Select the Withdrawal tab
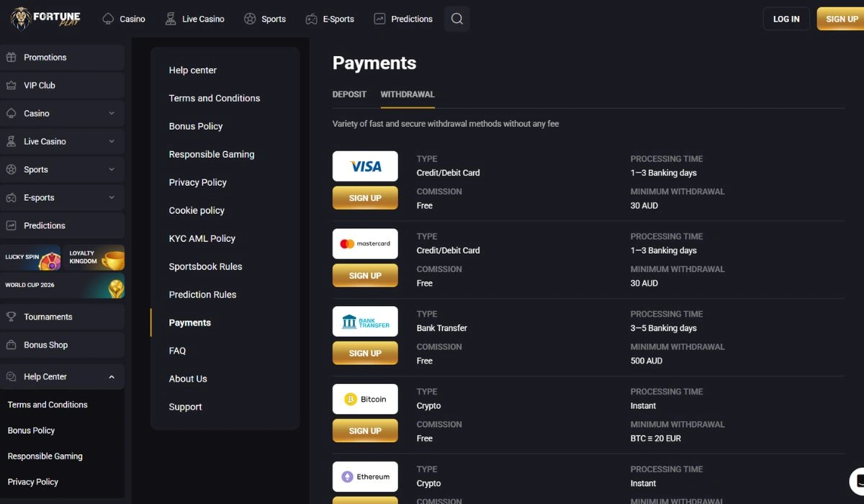 408,94
